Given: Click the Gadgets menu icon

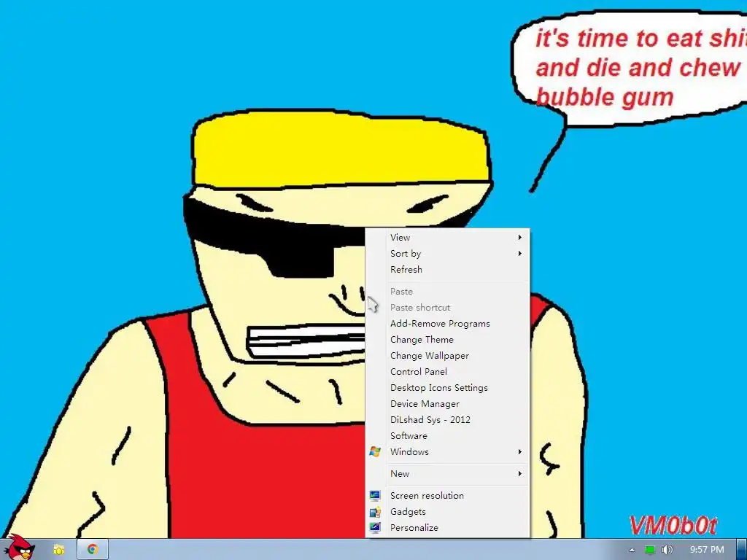Looking at the screenshot, I should (x=375, y=512).
